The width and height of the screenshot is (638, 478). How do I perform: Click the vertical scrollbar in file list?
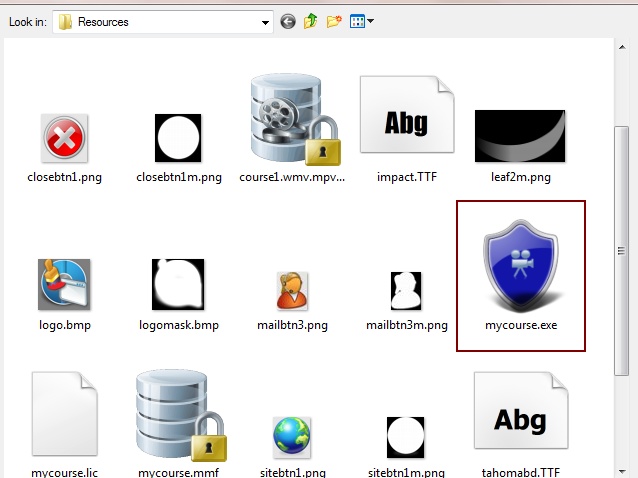(621, 200)
